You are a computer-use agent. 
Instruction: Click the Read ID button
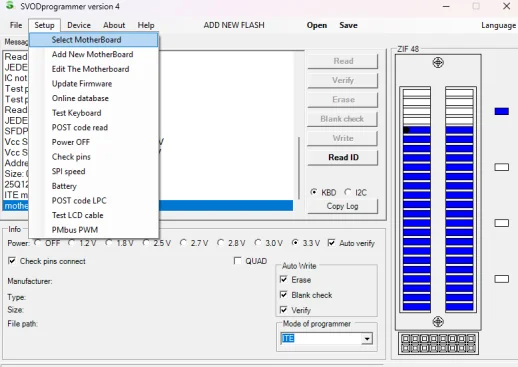click(343, 157)
